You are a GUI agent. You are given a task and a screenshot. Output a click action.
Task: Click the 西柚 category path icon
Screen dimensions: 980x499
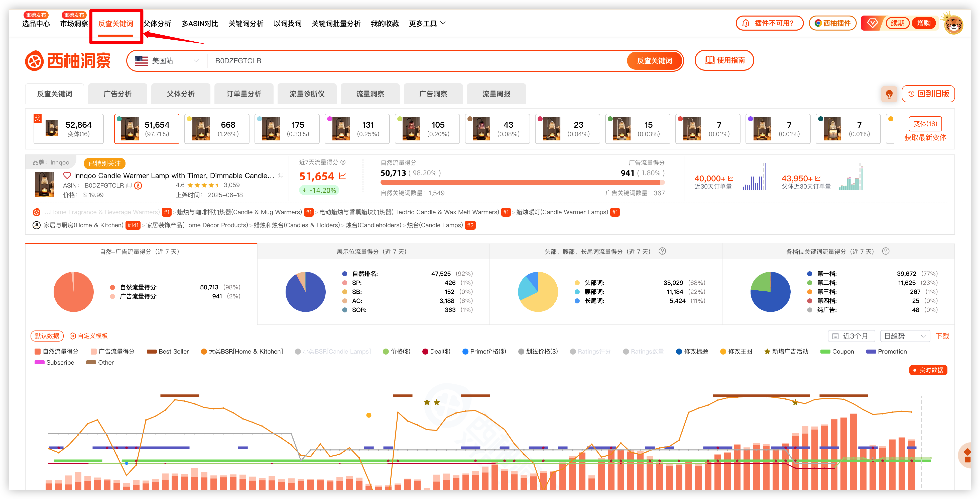click(x=37, y=212)
